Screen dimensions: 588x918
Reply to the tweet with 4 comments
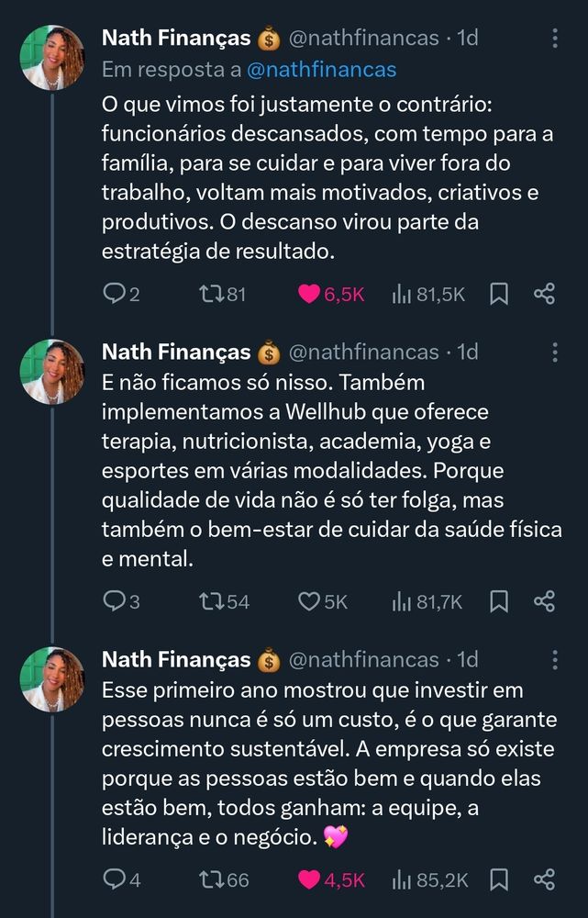[114, 879]
